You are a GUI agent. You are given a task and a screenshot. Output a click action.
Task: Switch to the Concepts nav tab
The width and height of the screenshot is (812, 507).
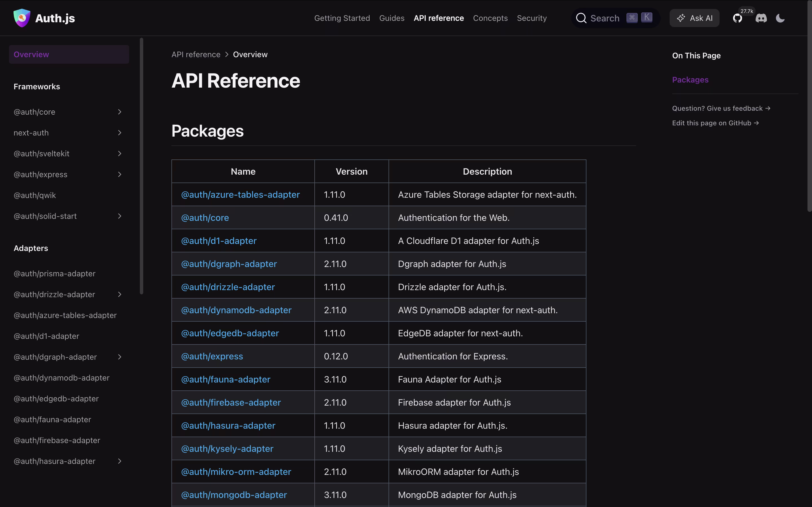pos(490,18)
